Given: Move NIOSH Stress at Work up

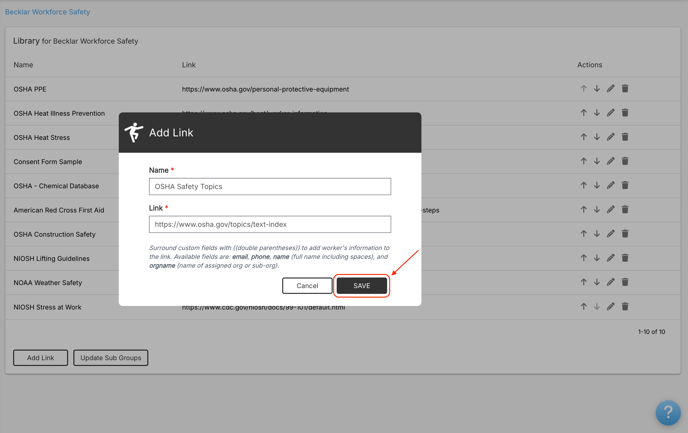Looking at the screenshot, I should click(584, 306).
